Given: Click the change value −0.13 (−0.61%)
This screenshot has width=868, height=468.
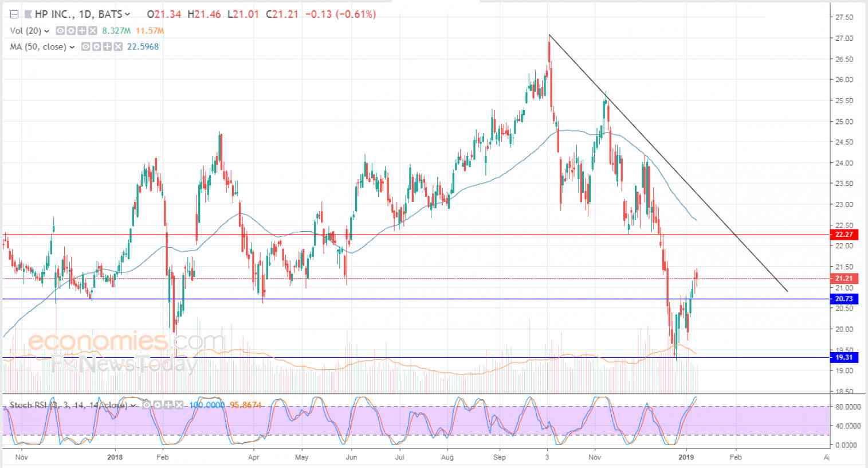Looking at the screenshot, I should point(340,14).
